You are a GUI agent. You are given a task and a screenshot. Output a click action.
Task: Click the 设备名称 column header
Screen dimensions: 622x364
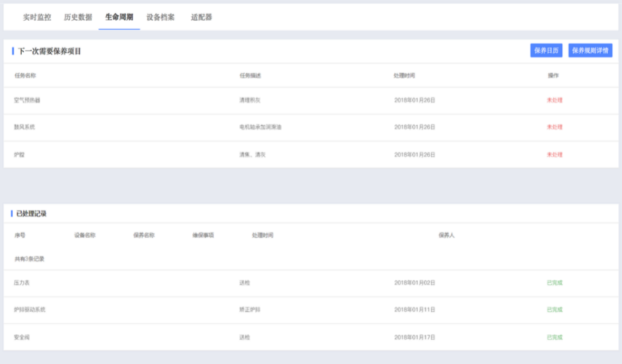coord(85,235)
